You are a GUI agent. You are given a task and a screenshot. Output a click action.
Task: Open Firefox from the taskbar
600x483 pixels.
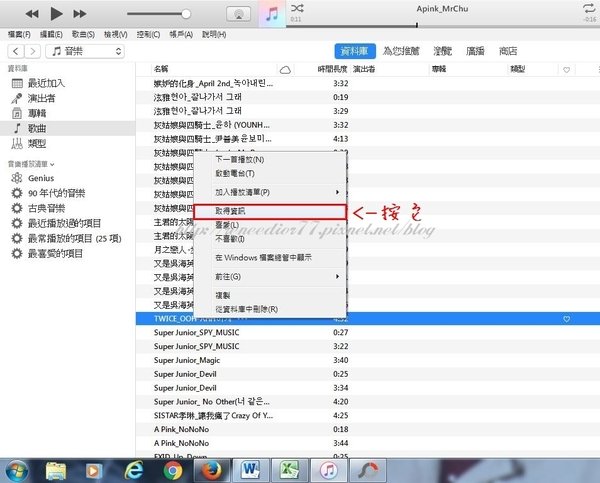coord(212,471)
